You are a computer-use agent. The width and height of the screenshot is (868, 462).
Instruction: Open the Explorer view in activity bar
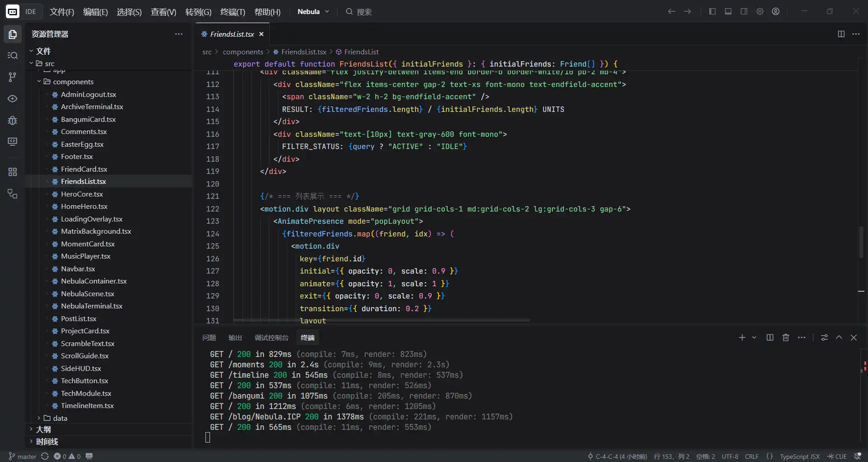point(13,34)
